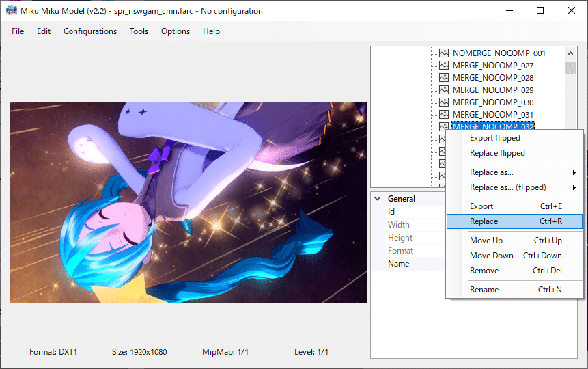Click the texture icon beside MERGE_NOCOMP_027
This screenshot has height=369, width=588.
click(x=444, y=66)
